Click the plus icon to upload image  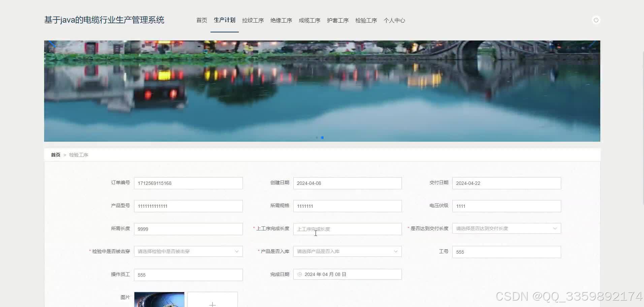[213, 304]
